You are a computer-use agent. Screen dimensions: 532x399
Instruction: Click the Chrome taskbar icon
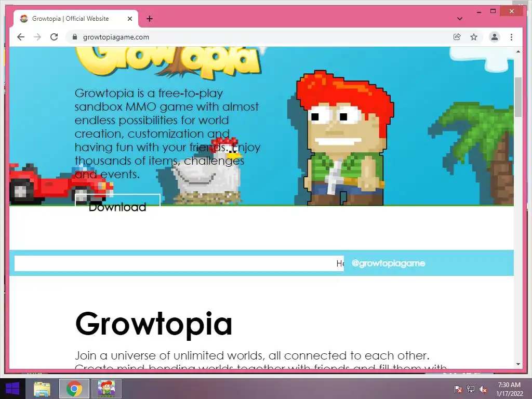[74, 389]
